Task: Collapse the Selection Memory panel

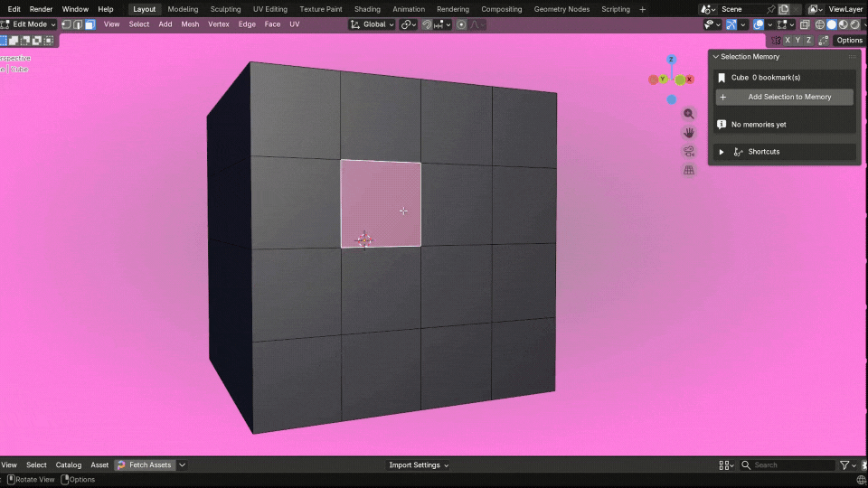Action: [x=716, y=57]
